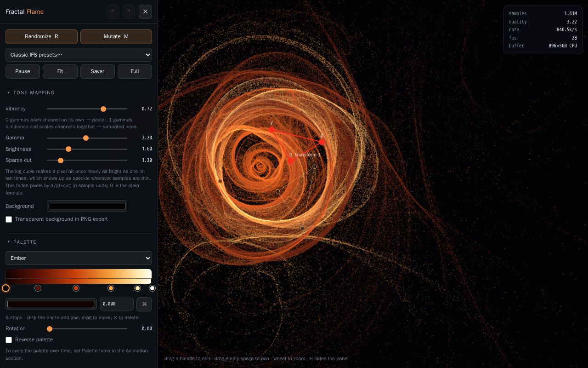Click the quality stat reading 3.22

(571, 22)
